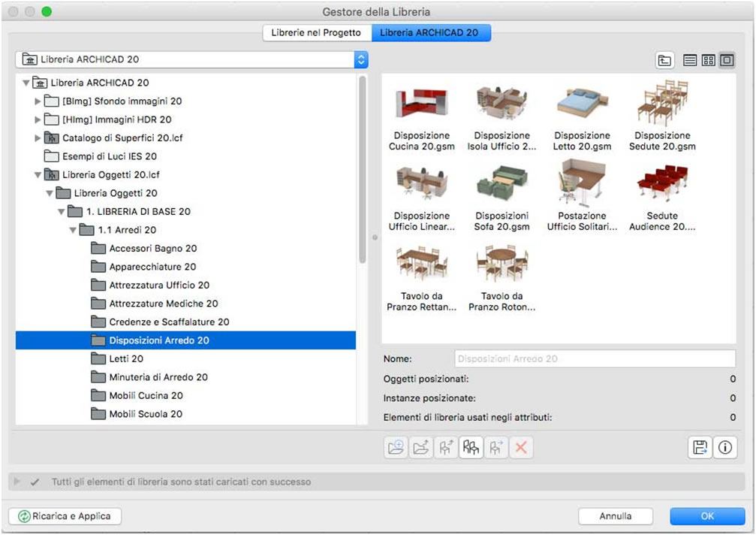This screenshot has height=535, width=756.
Task: Expand the status message disclosure triangle
Action: [17, 482]
